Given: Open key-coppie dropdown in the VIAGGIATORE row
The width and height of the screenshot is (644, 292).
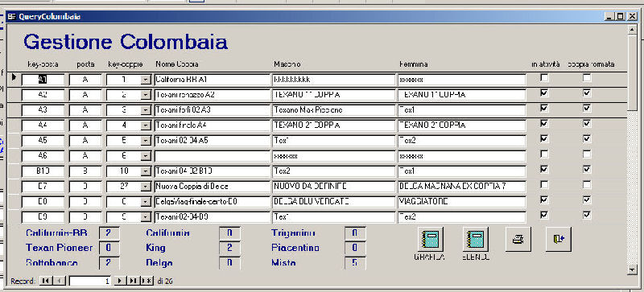Looking at the screenshot, I should pyautogui.click(x=146, y=202).
